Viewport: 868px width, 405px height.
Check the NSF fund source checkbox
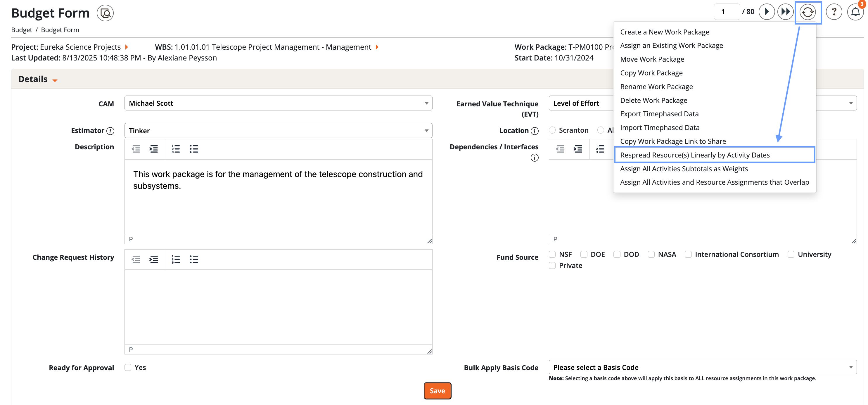(x=552, y=255)
